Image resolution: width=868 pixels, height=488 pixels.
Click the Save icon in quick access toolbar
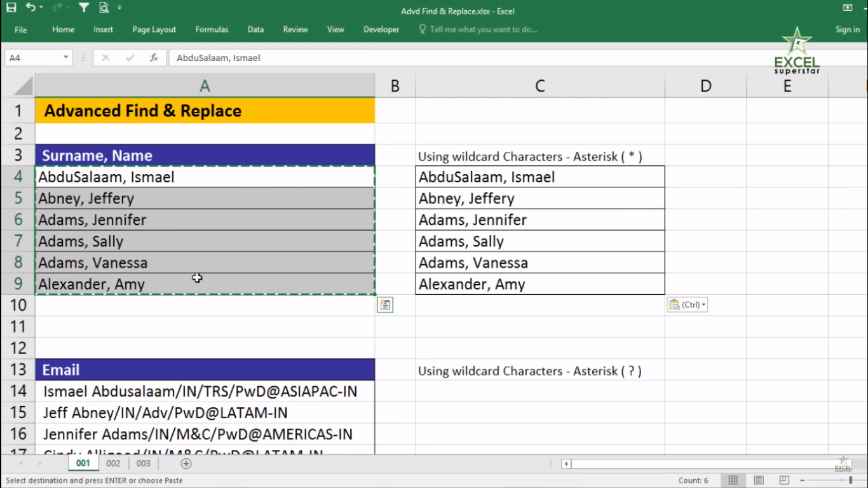click(x=11, y=8)
